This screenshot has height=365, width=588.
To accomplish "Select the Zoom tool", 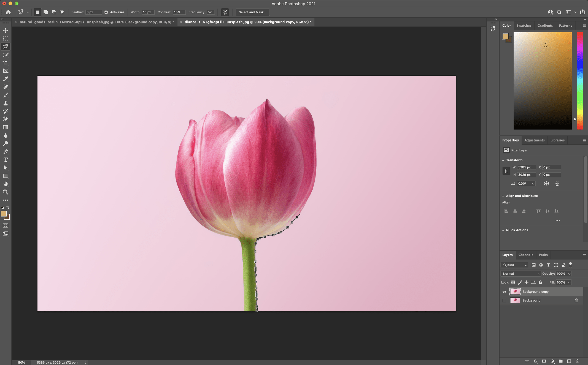I will tap(6, 192).
